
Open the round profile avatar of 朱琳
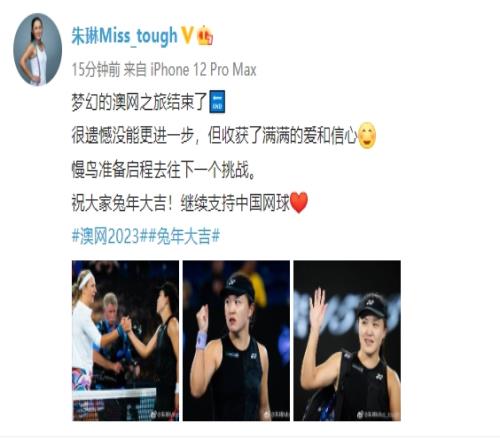tap(38, 49)
